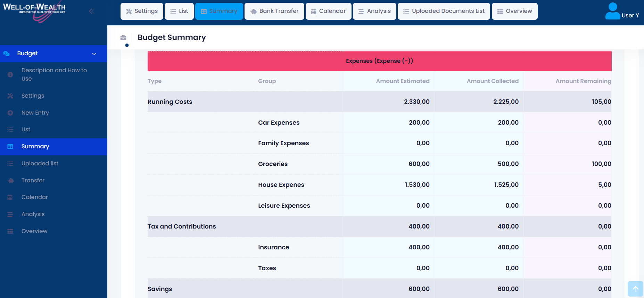Click House Expenes collected amount 1.525,00
Screen dimensions: 644x298
[506, 185]
